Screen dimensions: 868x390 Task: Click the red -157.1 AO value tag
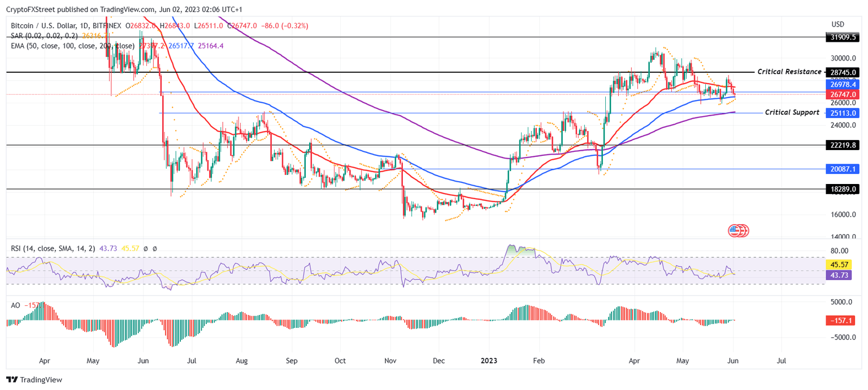(841, 320)
